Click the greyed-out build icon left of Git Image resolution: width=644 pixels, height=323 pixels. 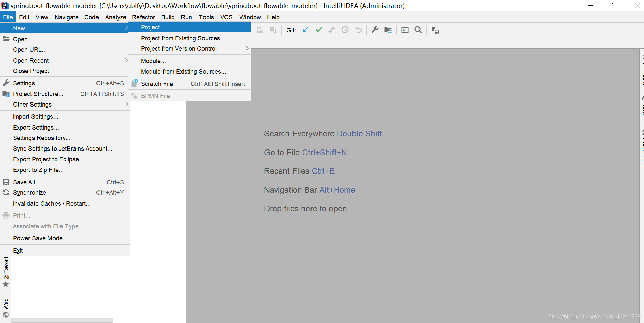point(273,30)
